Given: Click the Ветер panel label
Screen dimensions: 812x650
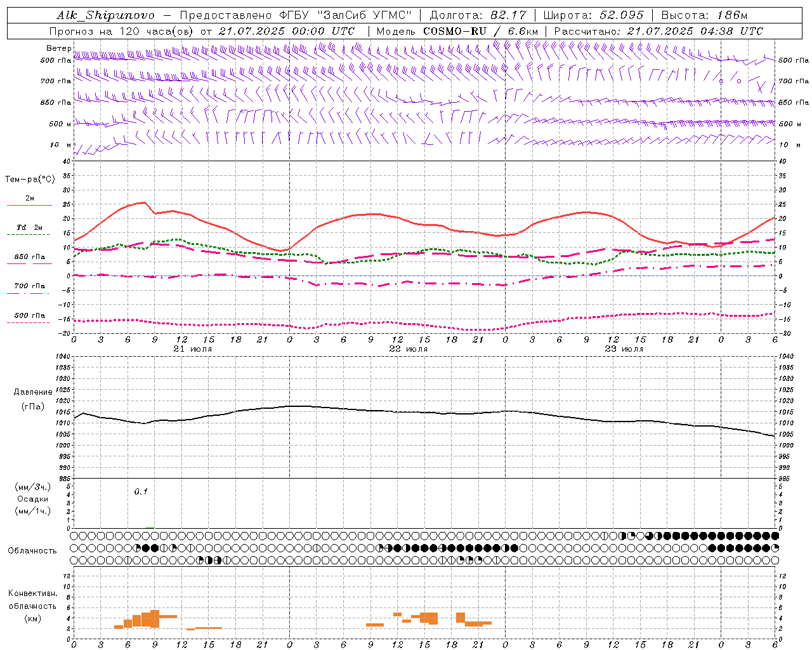Looking at the screenshot, I should click(58, 48).
